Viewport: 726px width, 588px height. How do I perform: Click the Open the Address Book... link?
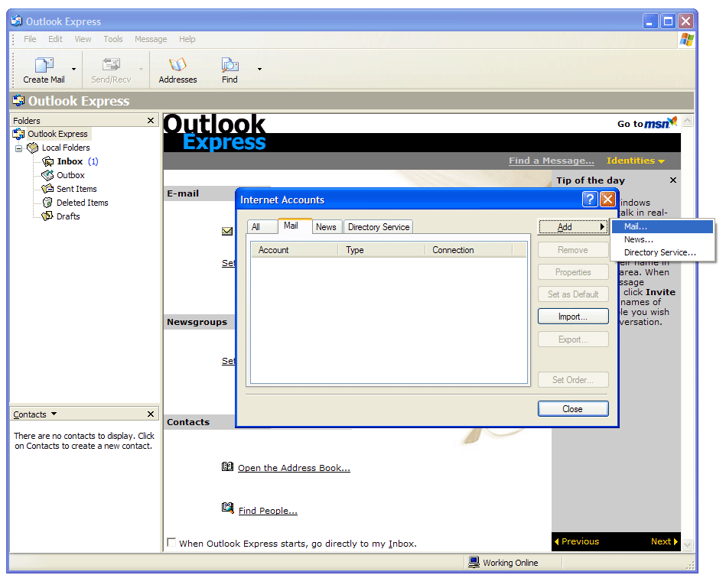click(294, 468)
